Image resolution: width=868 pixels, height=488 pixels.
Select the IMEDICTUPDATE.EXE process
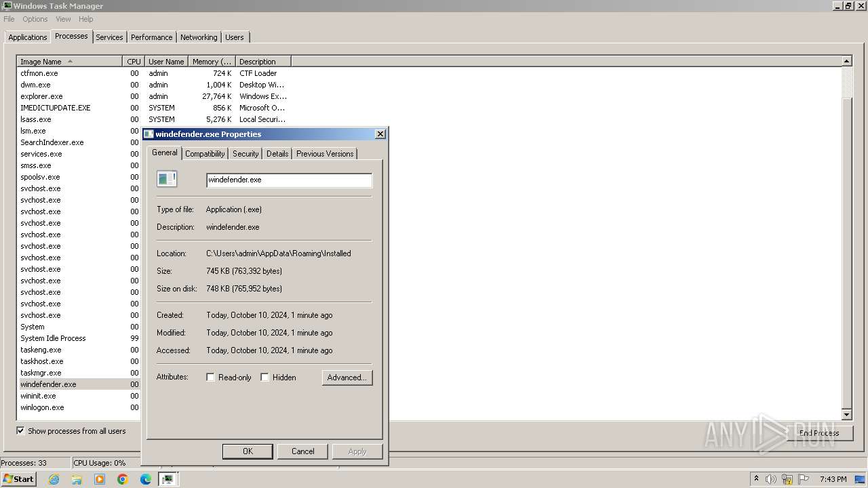(x=154, y=108)
